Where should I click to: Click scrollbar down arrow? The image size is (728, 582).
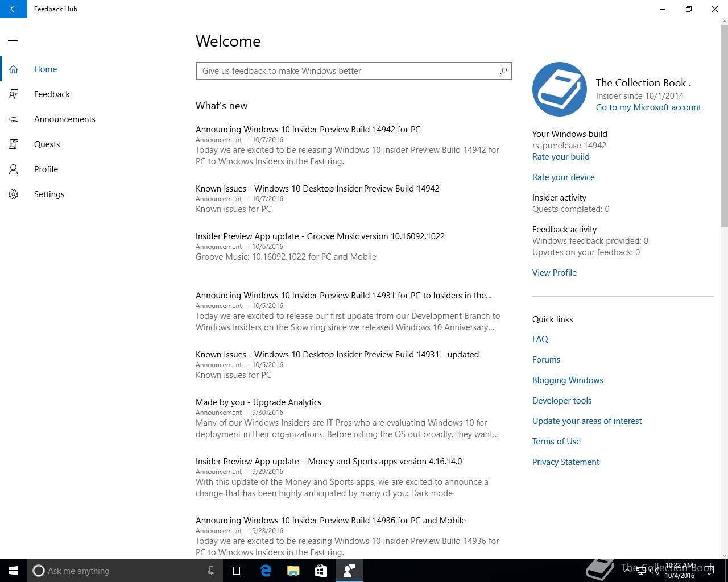click(724, 555)
